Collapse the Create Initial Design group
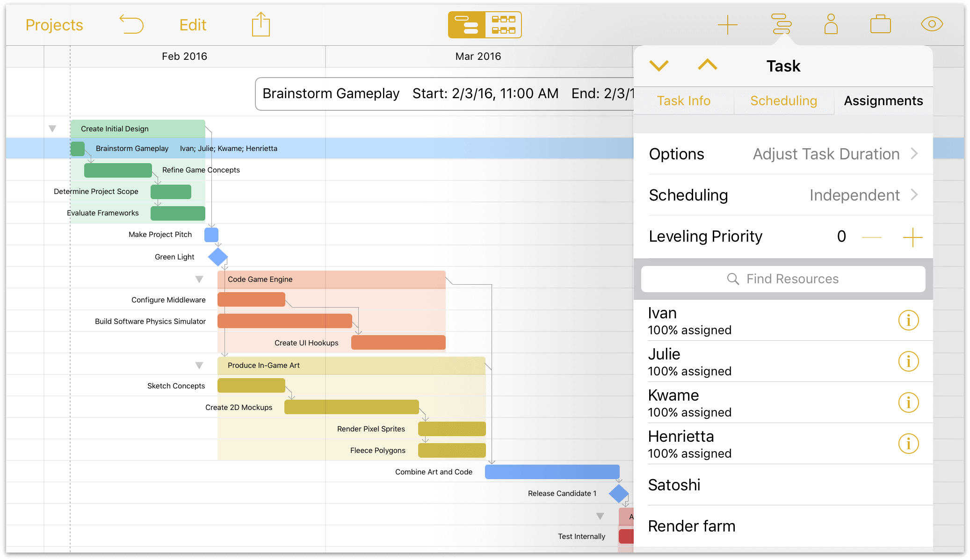The height and width of the screenshot is (560, 970). 52,129
